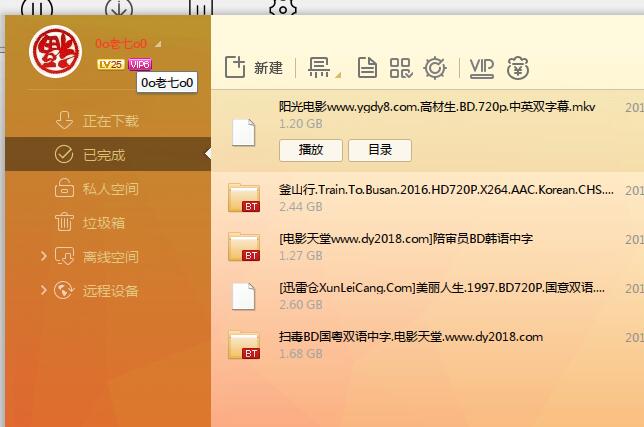Screen dimensions: 644x427
Task: Click the 1.27 GB file size text
Action: click(301, 256)
